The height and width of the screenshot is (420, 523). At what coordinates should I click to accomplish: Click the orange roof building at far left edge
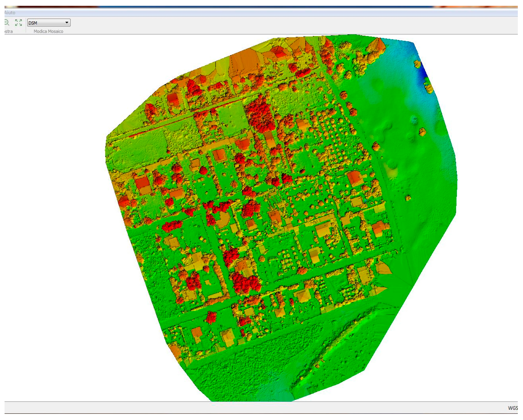(124, 201)
